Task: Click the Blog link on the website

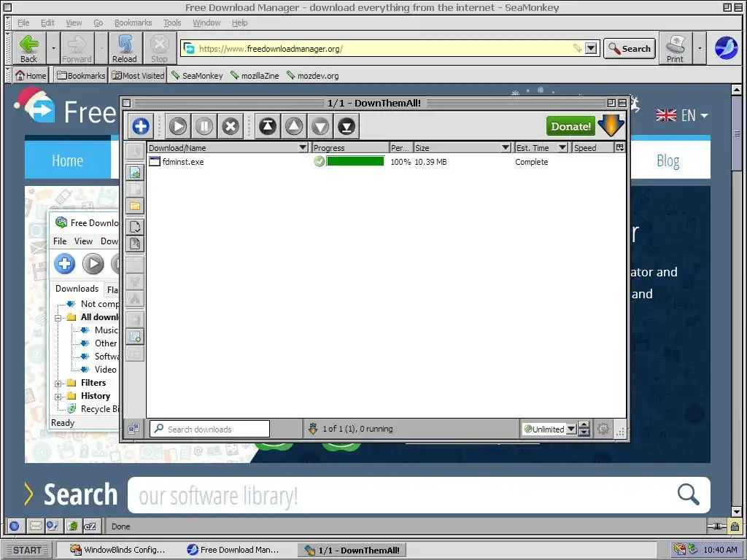Action: tap(668, 161)
